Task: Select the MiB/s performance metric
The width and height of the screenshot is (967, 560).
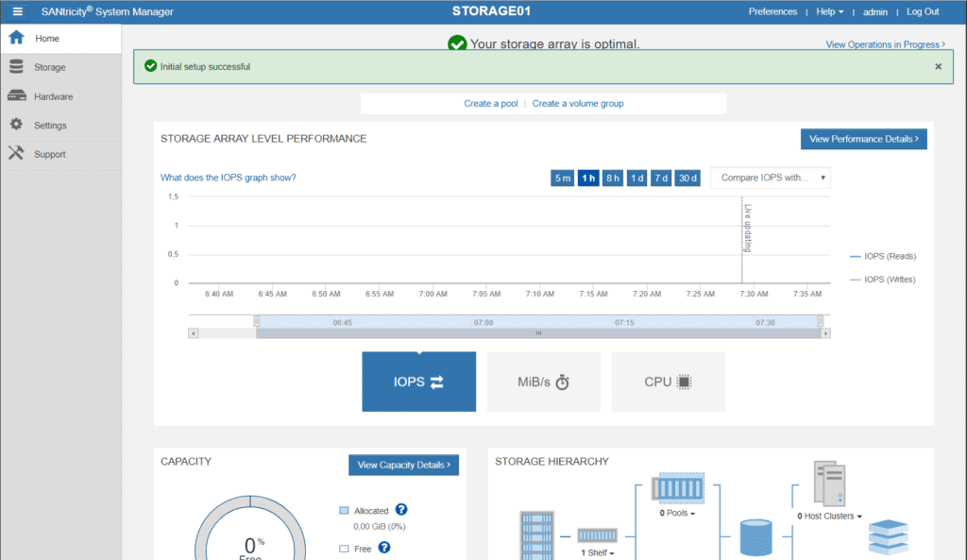Action: pos(543,382)
